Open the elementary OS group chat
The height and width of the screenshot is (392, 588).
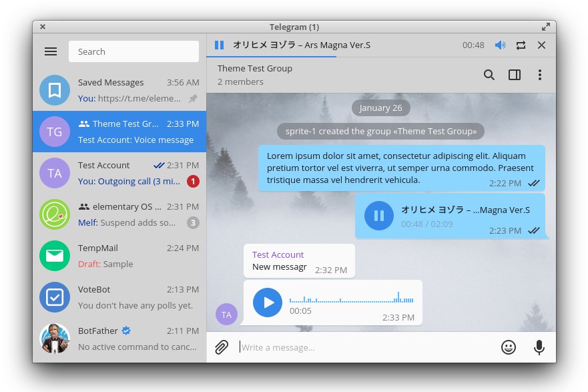pos(119,214)
